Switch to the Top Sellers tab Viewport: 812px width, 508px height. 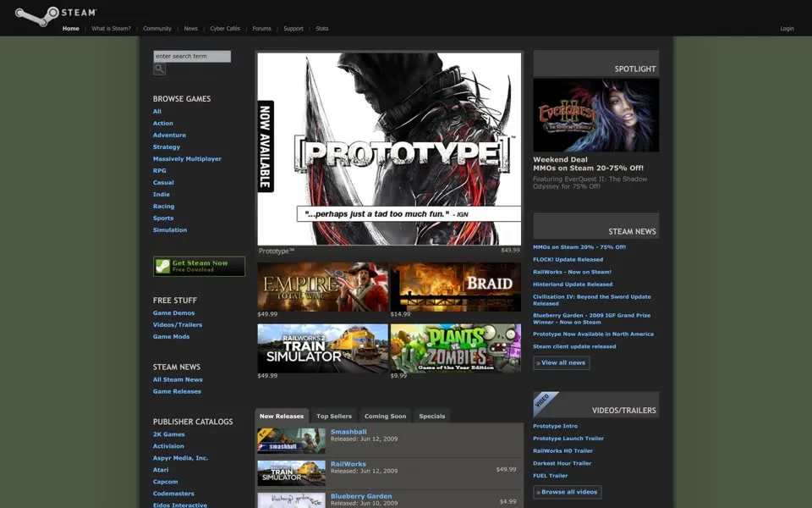click(x=334, y=417)
